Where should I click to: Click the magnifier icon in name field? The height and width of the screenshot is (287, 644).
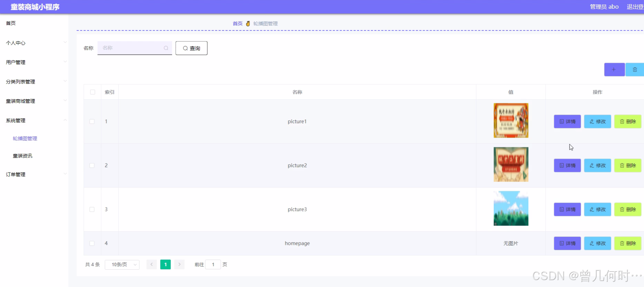pyautogui.click(x=166, y=48)
